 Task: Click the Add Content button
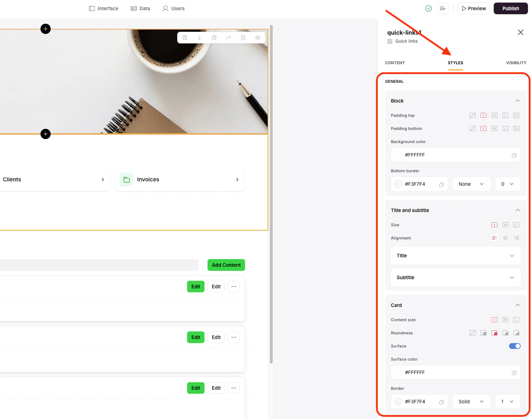click(x=226, y=265)
